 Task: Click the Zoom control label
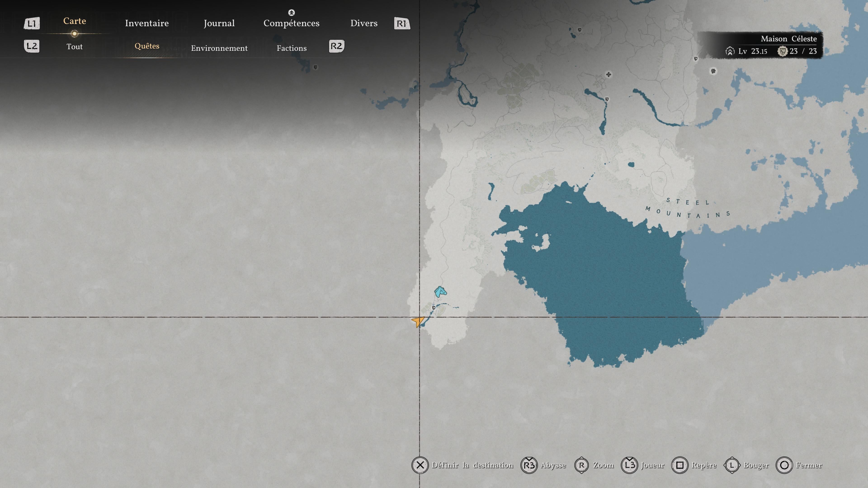(x=604, y=465)
